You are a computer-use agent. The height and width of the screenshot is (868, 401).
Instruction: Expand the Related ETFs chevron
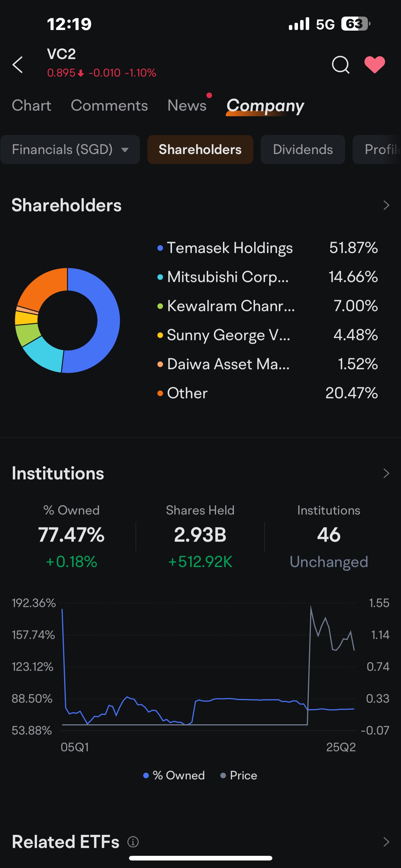tap(386, 842)
